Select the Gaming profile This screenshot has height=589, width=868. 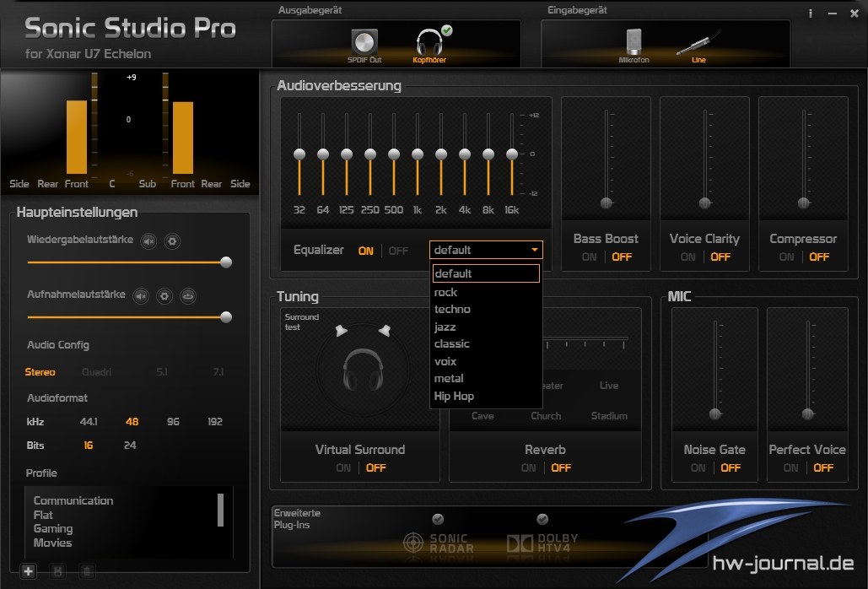(x=53, y=528)
